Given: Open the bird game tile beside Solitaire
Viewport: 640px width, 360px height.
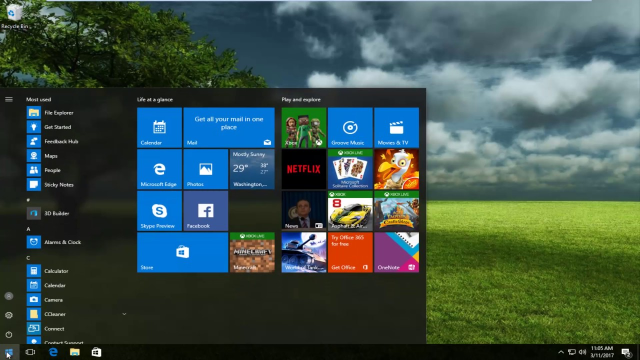Looking at the screenshot, I should coord(396,169).
